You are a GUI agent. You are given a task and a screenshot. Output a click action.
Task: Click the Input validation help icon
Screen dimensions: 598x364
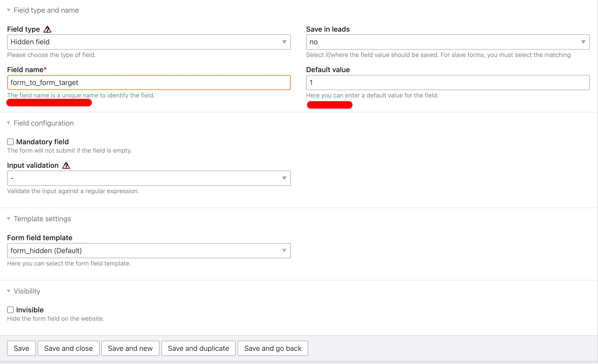click(66, 166)
